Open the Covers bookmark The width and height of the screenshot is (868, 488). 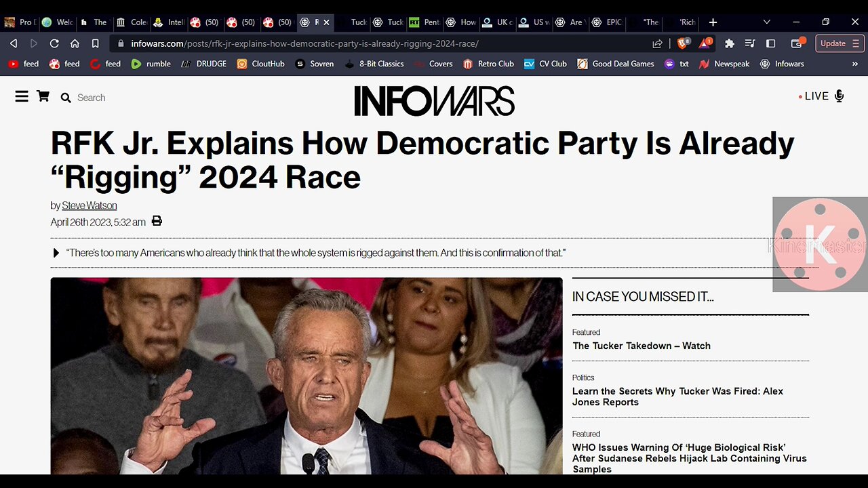[x=433, y=64]
